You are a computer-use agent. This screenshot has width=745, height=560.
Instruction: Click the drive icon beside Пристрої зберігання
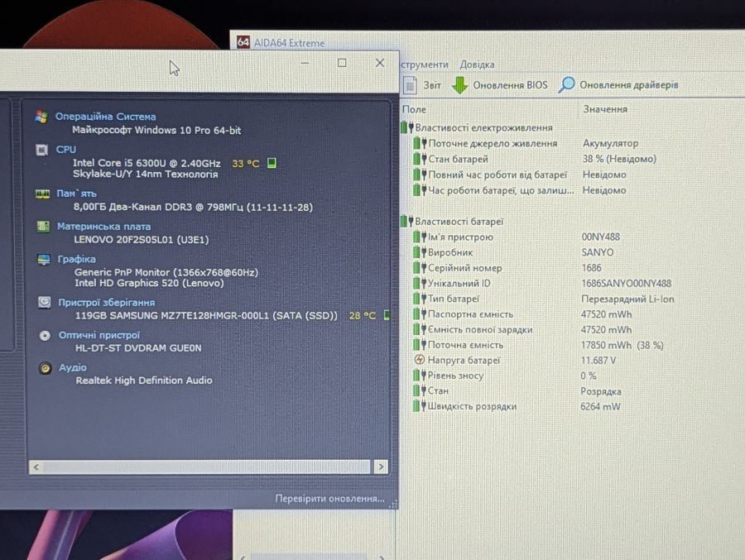click(x=44, y=303)
